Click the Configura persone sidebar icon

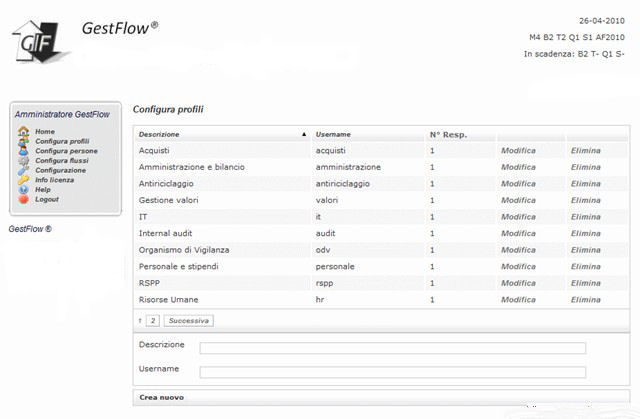click(24, 151)
